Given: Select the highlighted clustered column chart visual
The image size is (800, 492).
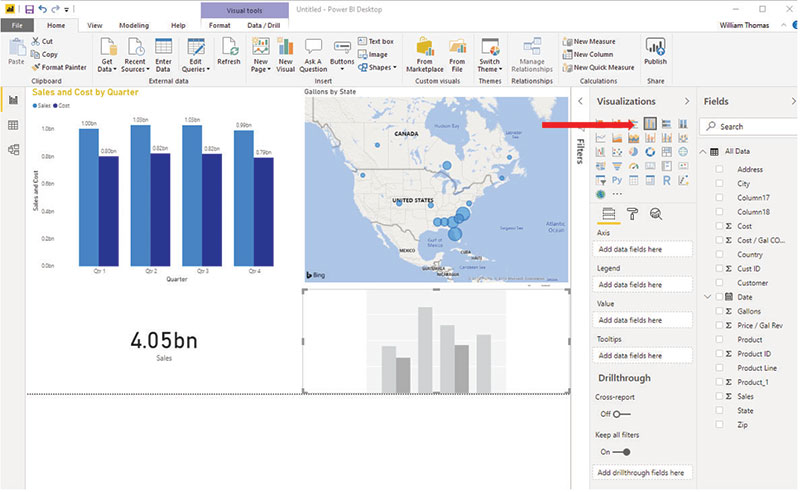Looking at the screenshot, I should pyautogui.click(x=650, y=123).
